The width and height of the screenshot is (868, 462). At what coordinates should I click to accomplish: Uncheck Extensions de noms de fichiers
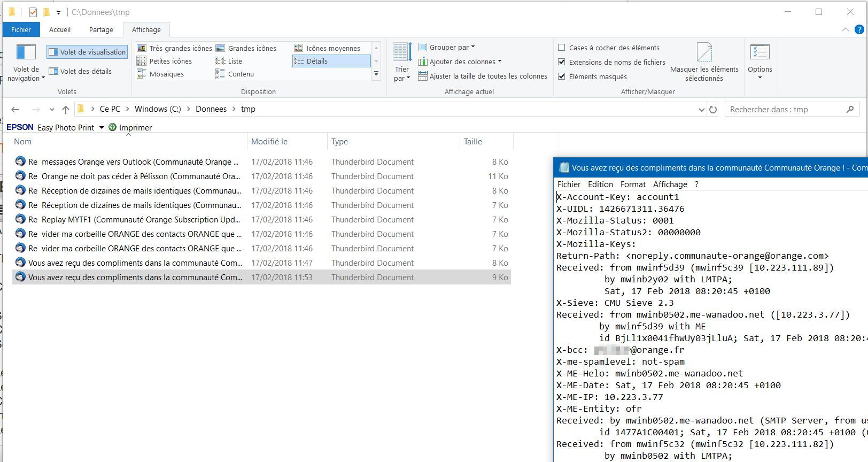click(562, 62)
